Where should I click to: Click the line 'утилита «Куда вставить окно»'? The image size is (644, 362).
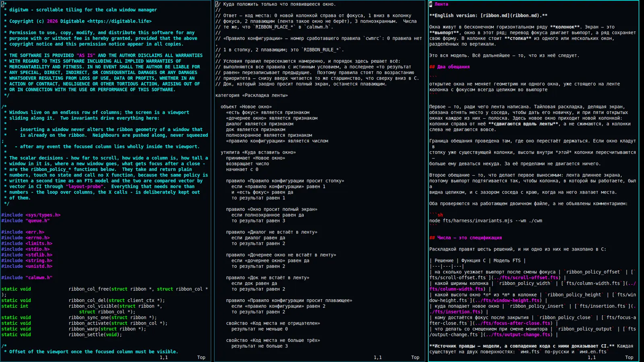[x=258, y=152]
